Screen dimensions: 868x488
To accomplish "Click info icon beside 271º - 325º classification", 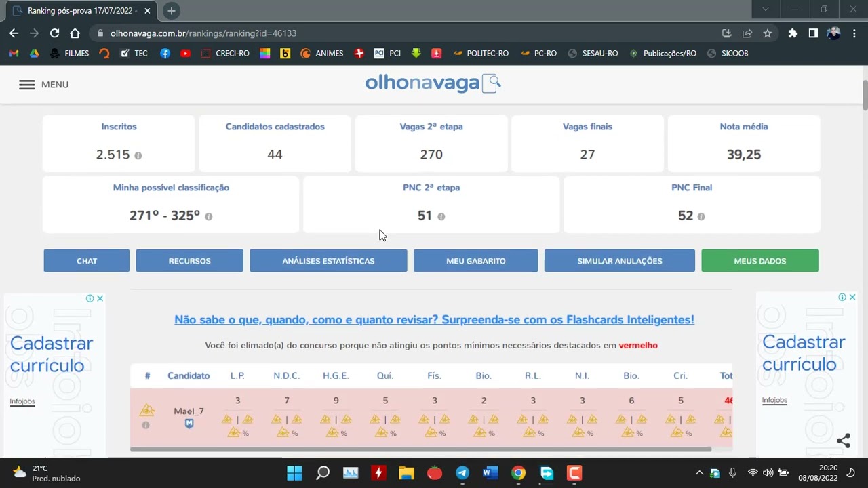I will pos(209,216).
